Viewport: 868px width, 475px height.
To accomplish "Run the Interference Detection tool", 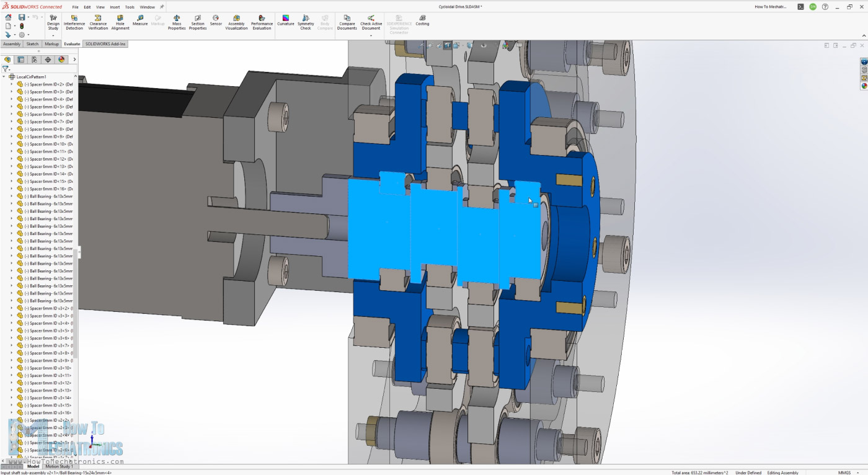I will click(74, 21).
